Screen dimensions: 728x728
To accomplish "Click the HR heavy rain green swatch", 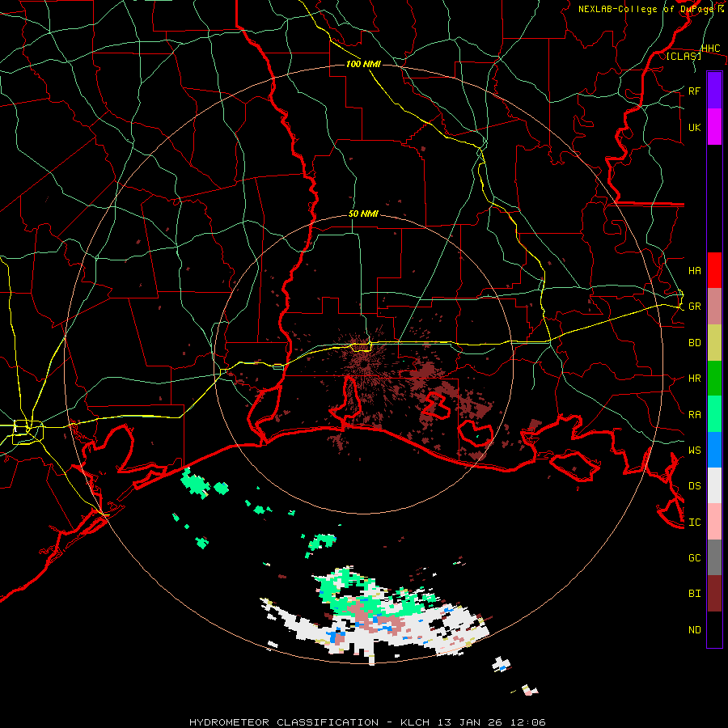I will click(714, 379).
